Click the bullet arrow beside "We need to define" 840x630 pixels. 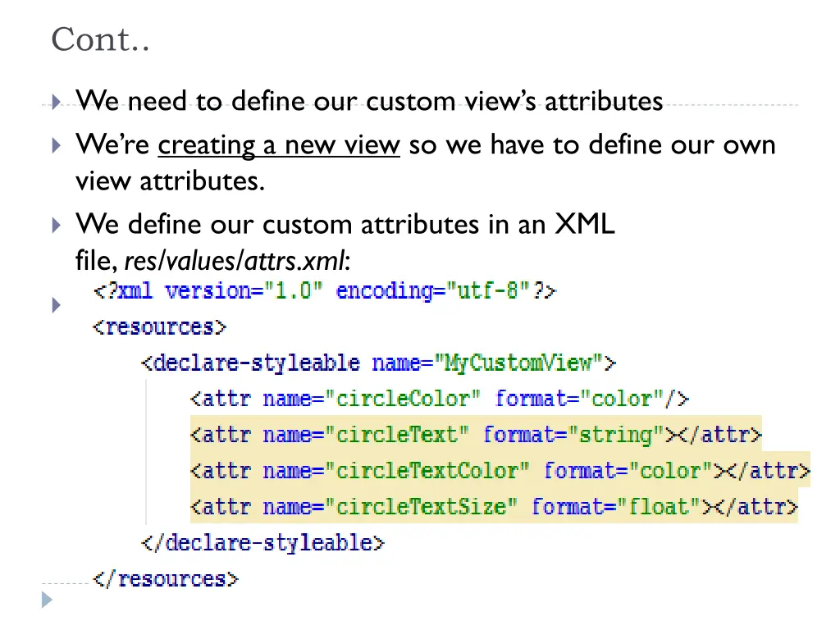pos(56,102)
